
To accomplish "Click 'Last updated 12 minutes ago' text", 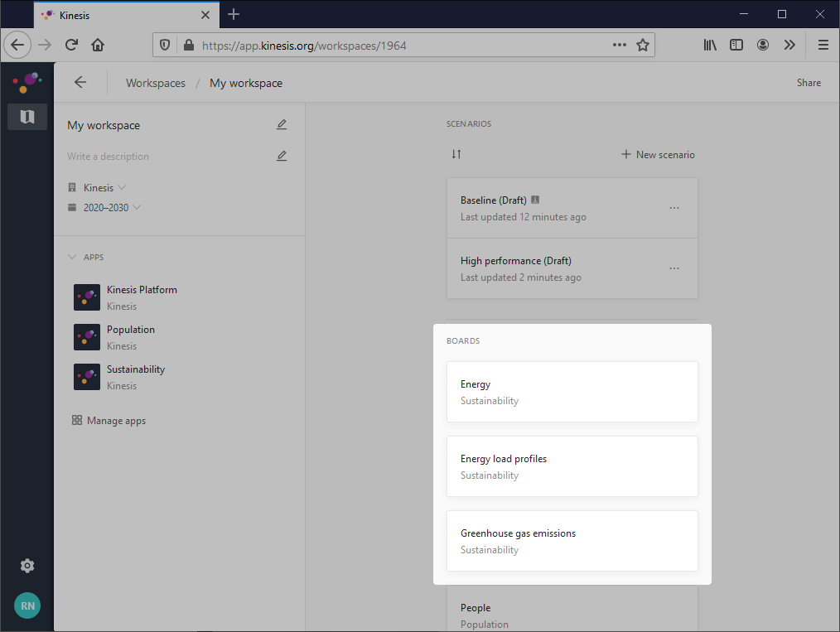I will tap(524, 217).
